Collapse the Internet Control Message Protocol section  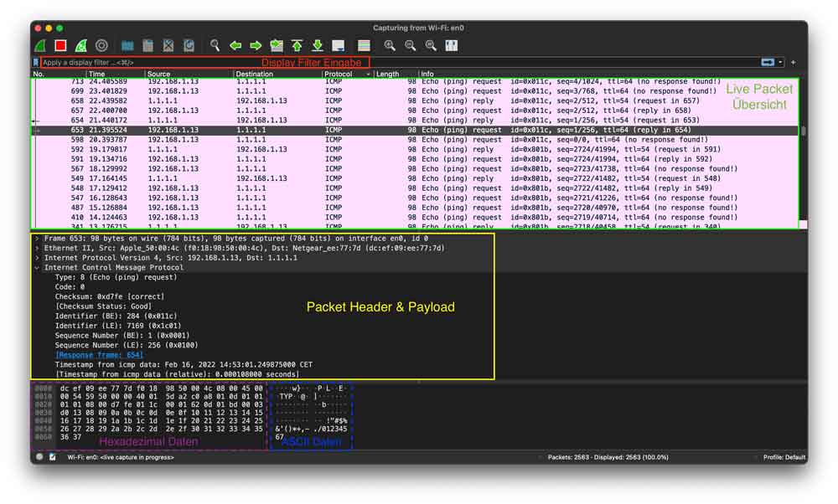point(38,269)
